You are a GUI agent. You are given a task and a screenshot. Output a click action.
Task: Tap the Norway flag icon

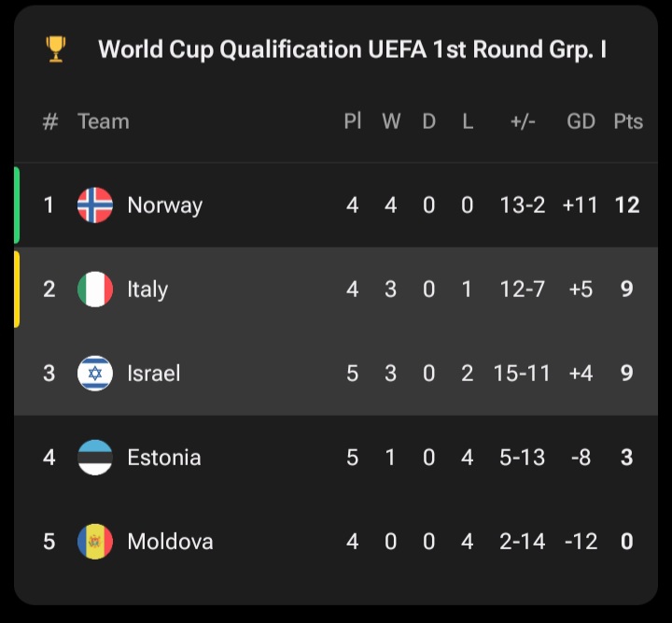coord(95,205)
